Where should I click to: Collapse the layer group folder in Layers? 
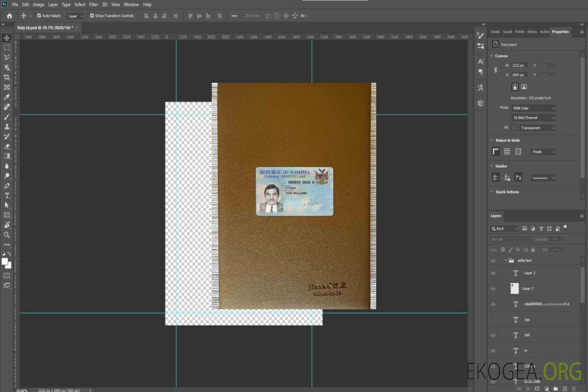coord(506,260)
